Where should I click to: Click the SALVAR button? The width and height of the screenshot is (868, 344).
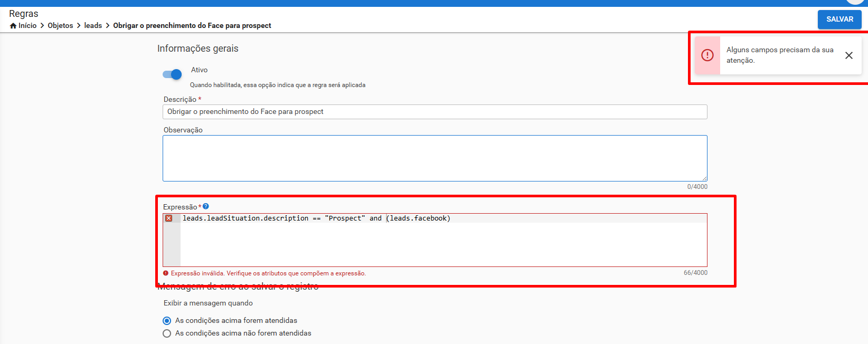tap(839, 20)
